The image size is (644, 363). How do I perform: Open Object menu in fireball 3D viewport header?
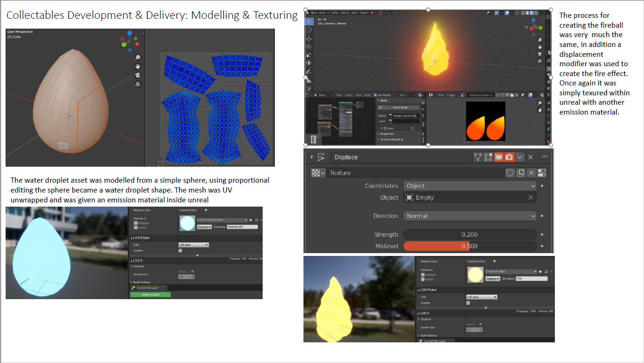point(364,13)
